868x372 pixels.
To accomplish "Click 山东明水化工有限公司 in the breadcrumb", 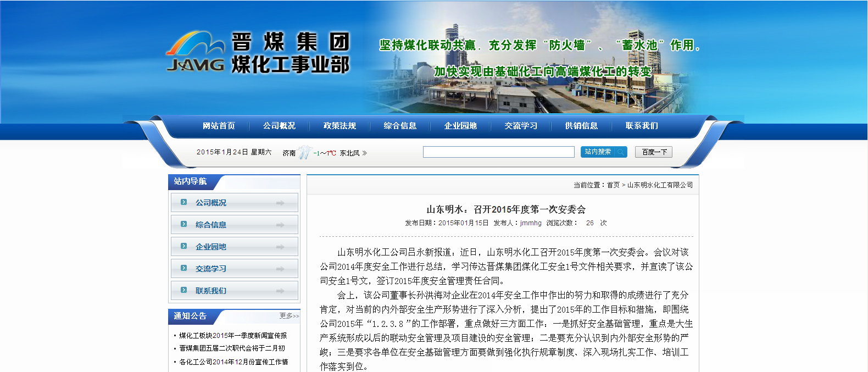I will 660,185.
